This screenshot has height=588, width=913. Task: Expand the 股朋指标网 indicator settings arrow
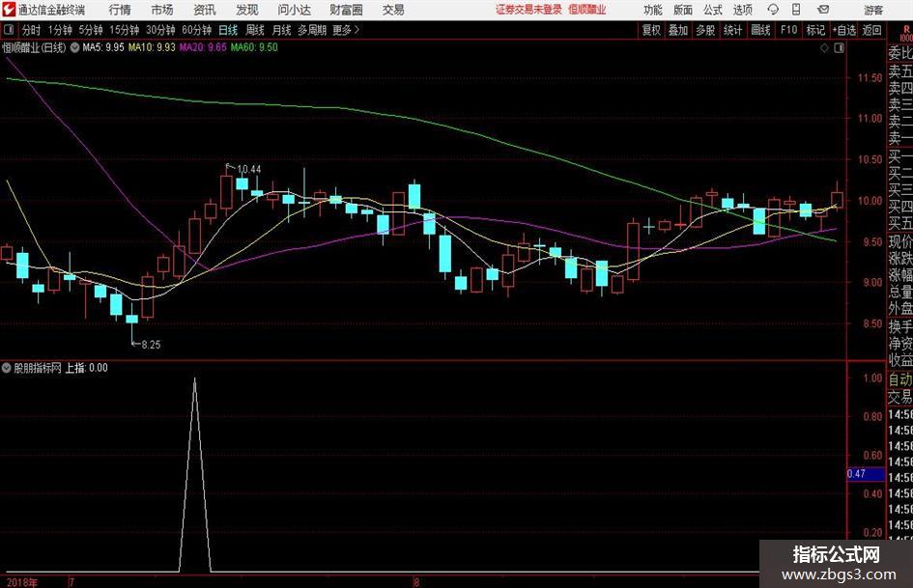click(7, 368)
